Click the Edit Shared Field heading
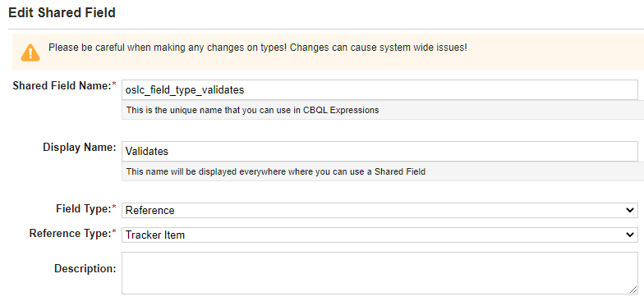Screen dimensions: 644x301 click(x=62, y=13)
